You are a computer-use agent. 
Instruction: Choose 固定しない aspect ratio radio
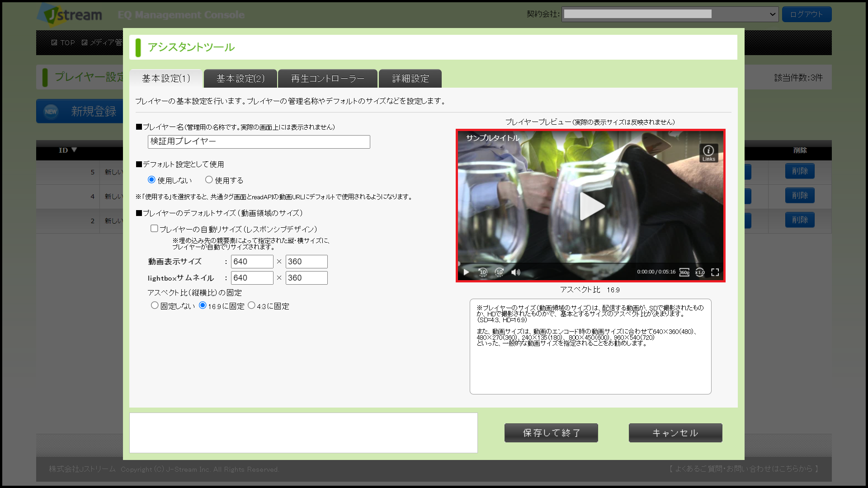(155, 305)
